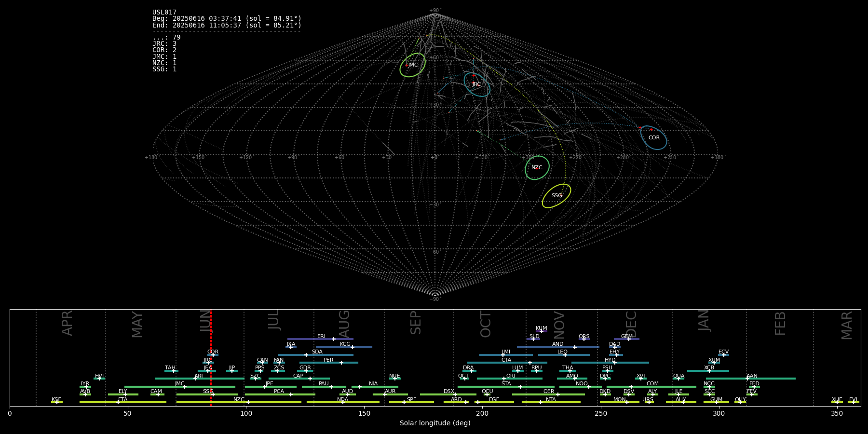Select the NDA shower bar

[343, 402]
